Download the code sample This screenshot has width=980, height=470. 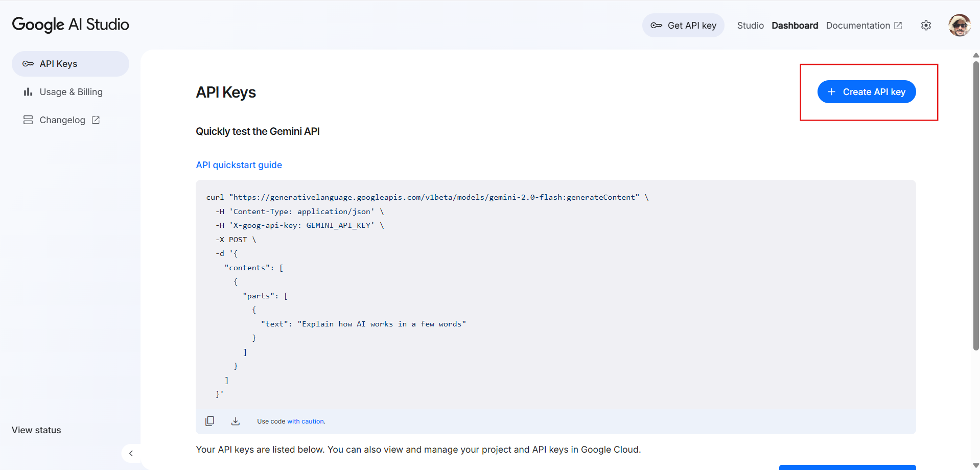pyautogui.click(x=236, y=420)
